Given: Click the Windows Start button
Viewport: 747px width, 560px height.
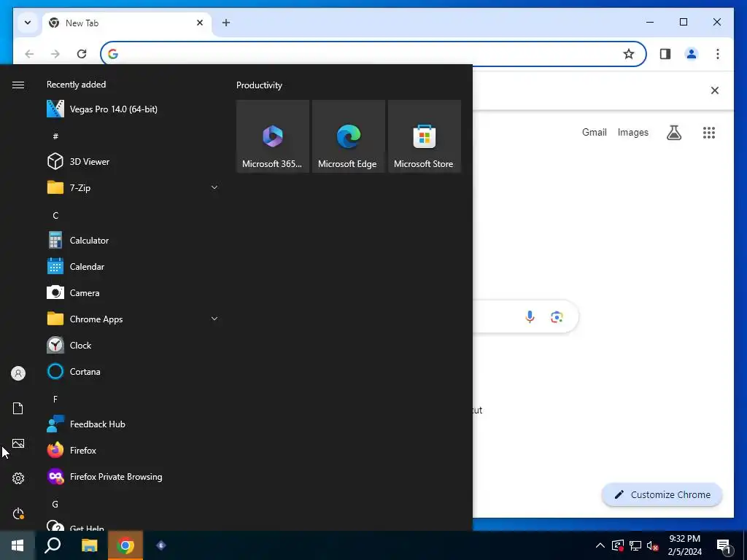Looking at the screenshot, I should tap(18, 545).
